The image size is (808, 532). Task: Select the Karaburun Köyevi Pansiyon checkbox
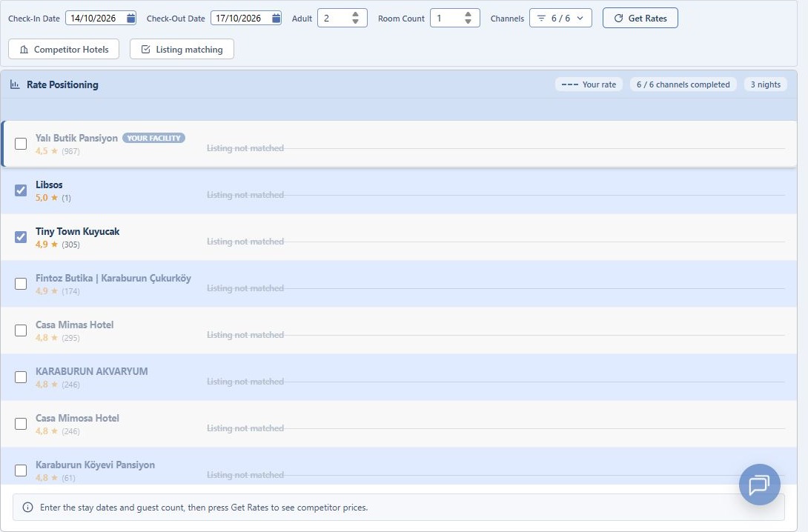(x=21, y=471)
